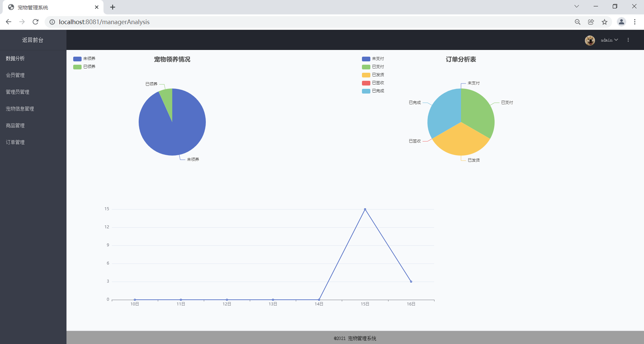Click the line chart peak point at 15日
Viewport: 644px width, 344px height.
click(365, 209)
